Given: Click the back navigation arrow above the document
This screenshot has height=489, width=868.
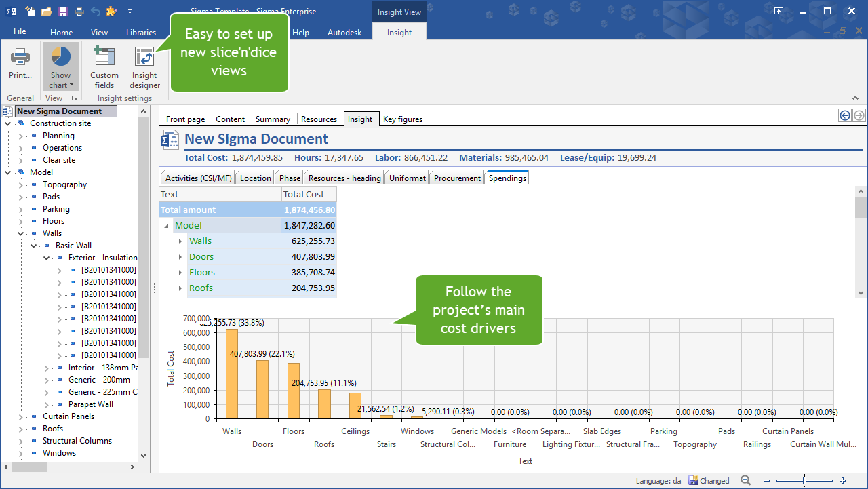Looking at the screenshot, I should coord(844,115).
